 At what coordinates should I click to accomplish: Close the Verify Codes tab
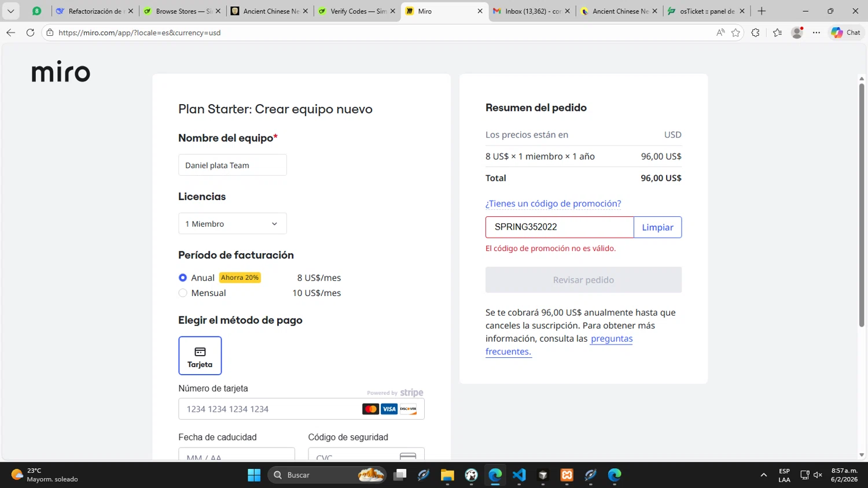click(392, 11)
